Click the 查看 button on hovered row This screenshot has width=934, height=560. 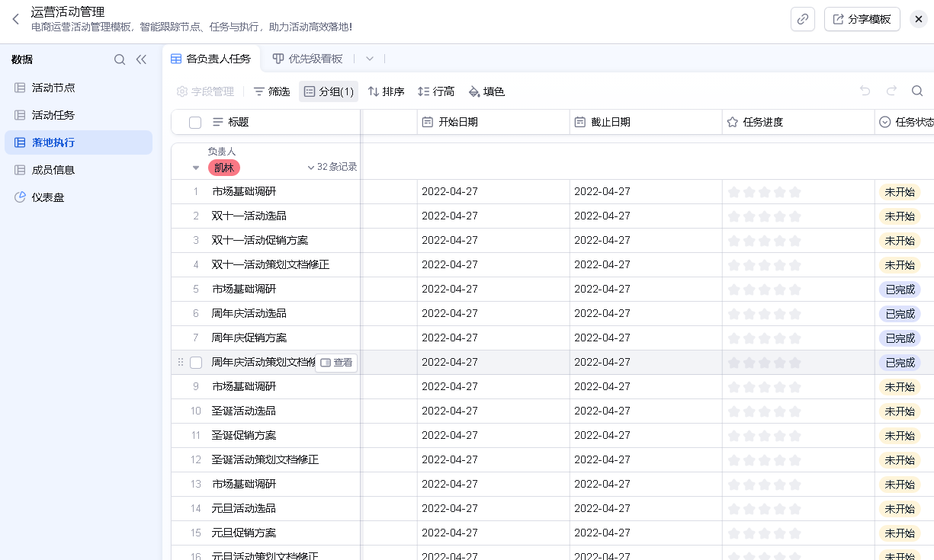(336, 363)
